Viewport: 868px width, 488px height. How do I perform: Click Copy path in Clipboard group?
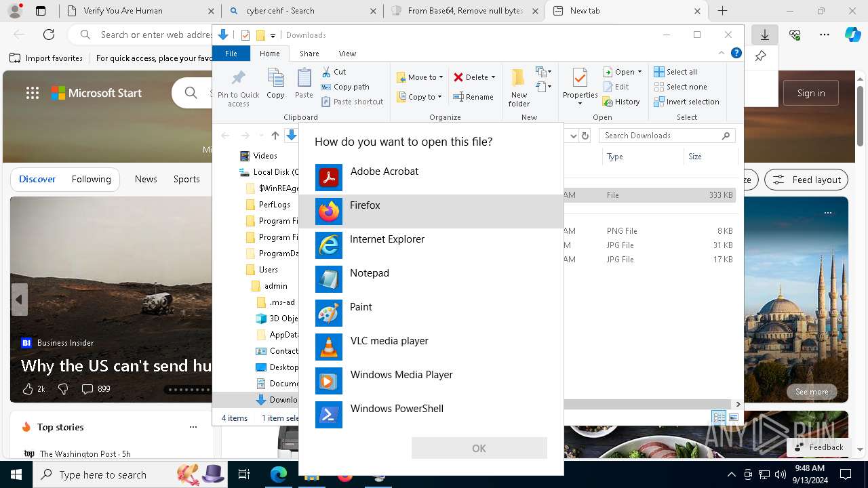pyautogui.click(x=345, y=87)
